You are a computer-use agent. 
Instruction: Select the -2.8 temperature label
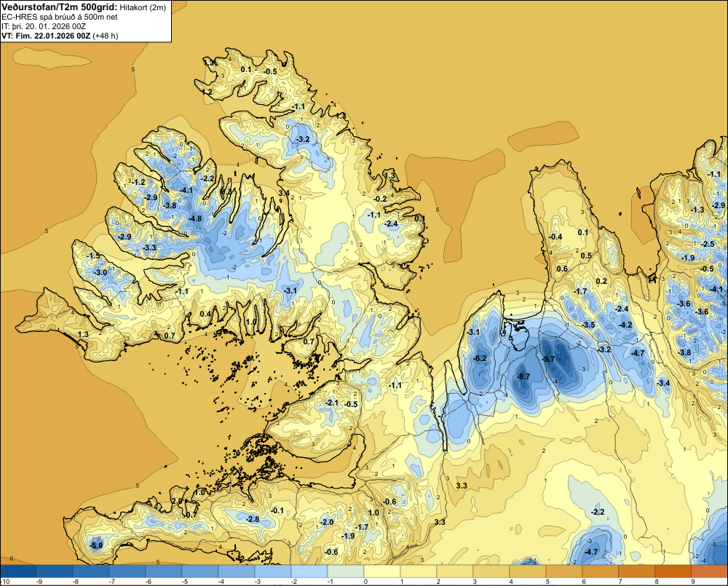pyautogui.click(x=253, y=519)
